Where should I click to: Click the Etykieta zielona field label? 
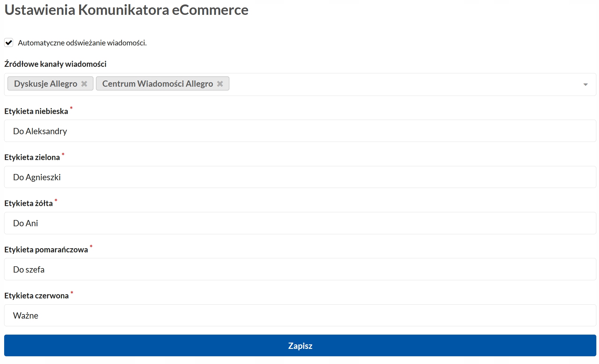[32, 157]
